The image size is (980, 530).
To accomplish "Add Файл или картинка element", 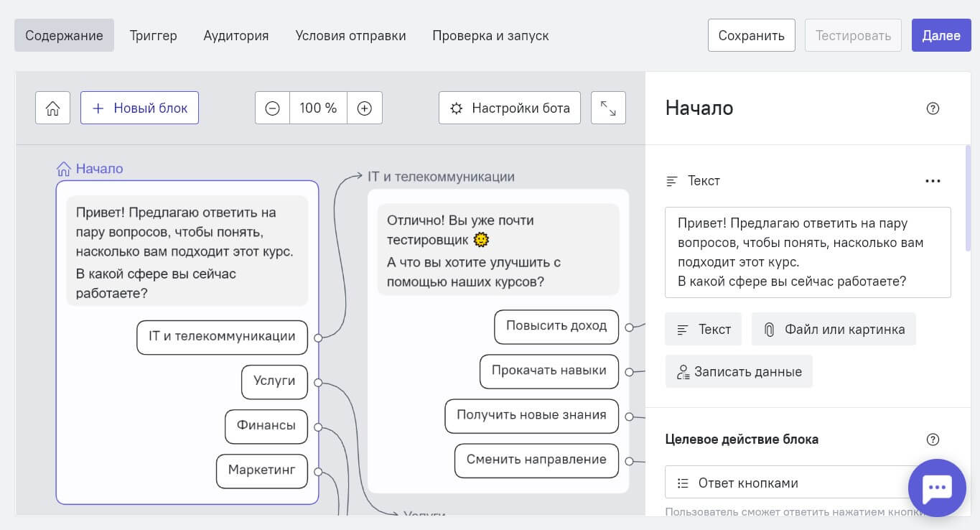I will point(834,329).
